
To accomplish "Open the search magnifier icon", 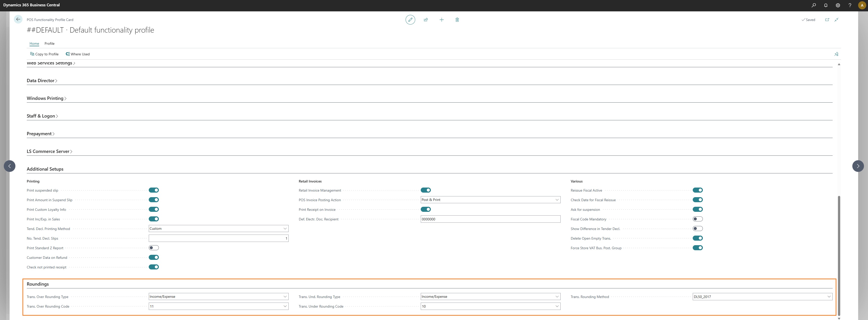I will (814, 5).
